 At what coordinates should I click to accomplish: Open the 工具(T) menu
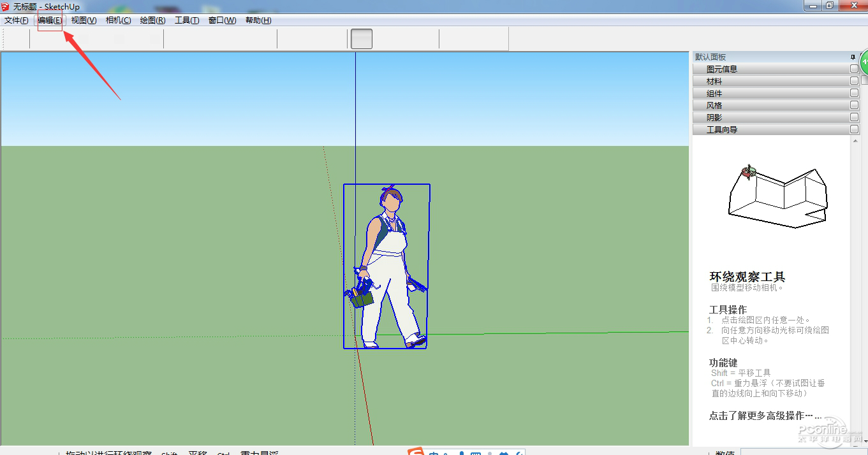click(x=187, y=20)
